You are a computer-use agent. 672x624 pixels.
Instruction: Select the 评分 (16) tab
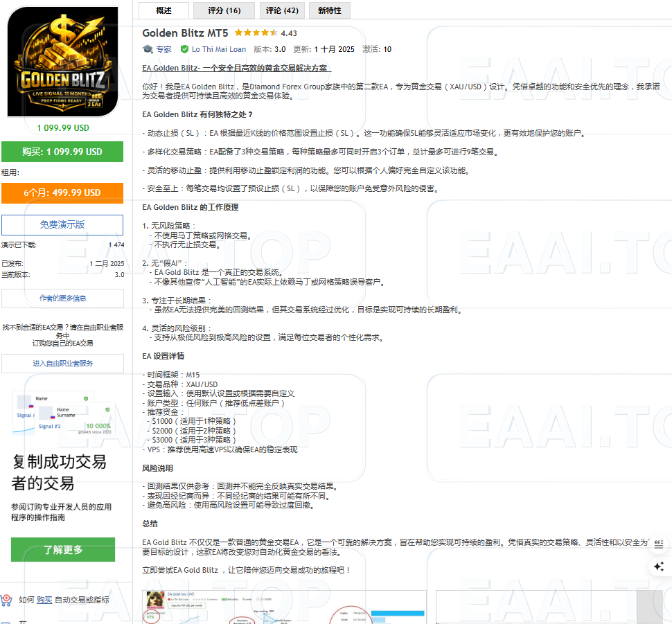pos(222,10)
